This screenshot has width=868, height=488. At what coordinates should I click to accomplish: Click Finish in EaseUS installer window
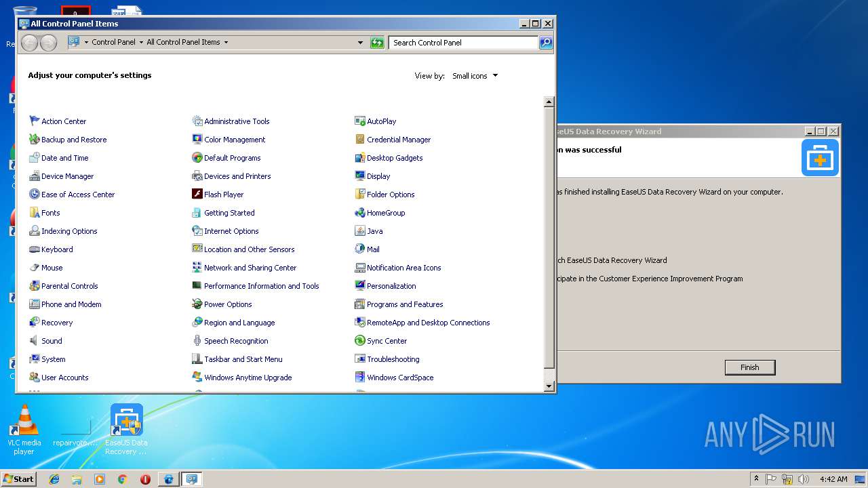[x=749, y=367]
